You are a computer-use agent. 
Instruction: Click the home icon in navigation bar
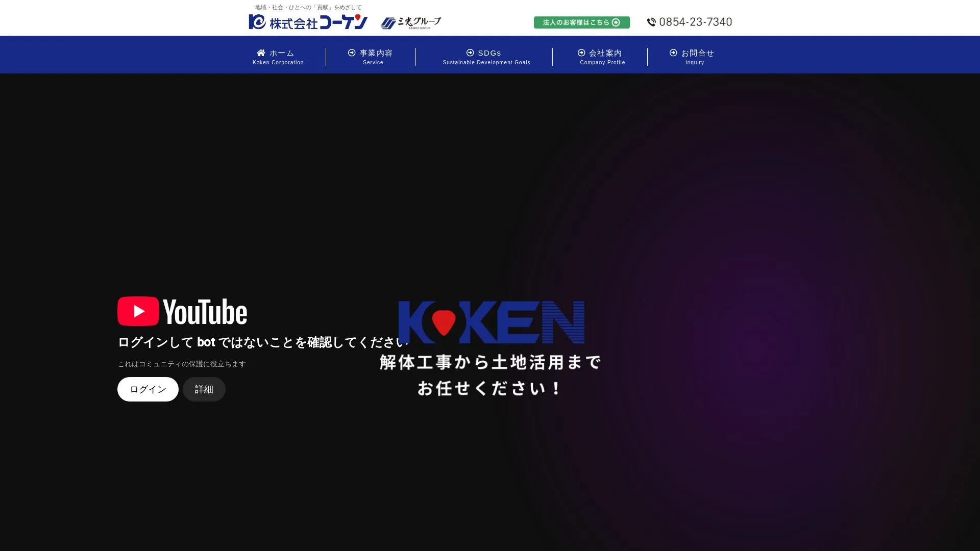[261, 53]
